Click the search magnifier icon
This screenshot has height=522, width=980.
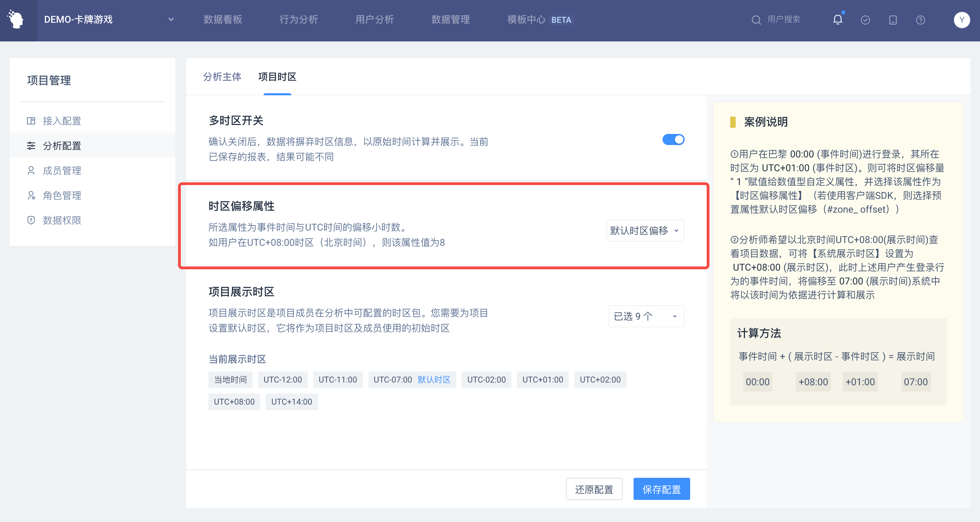(x=756, y=20)
